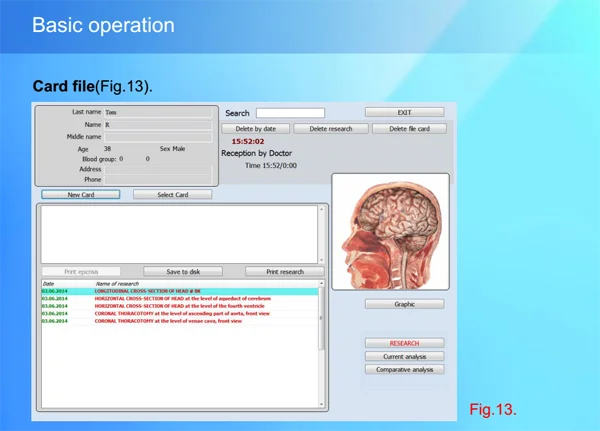
Task: Open Comparative analysis
Action: click(404, 369)
